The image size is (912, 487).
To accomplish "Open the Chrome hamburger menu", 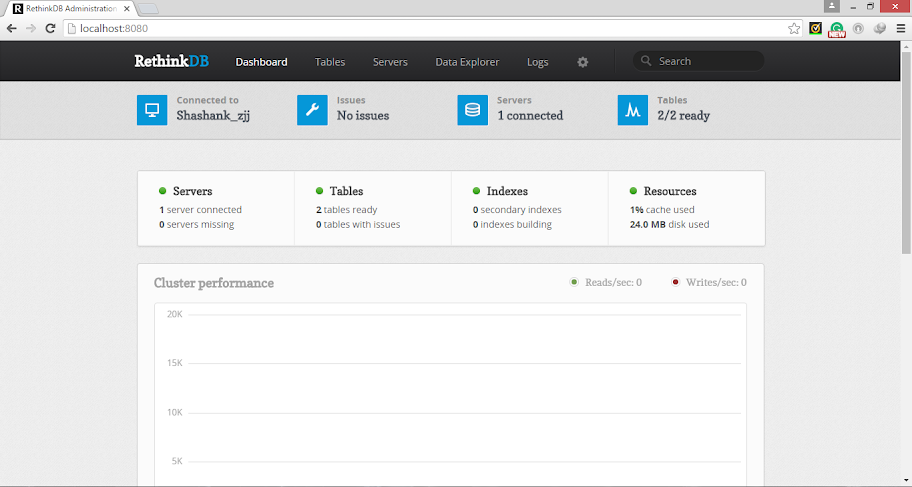I will click(900, 29).
